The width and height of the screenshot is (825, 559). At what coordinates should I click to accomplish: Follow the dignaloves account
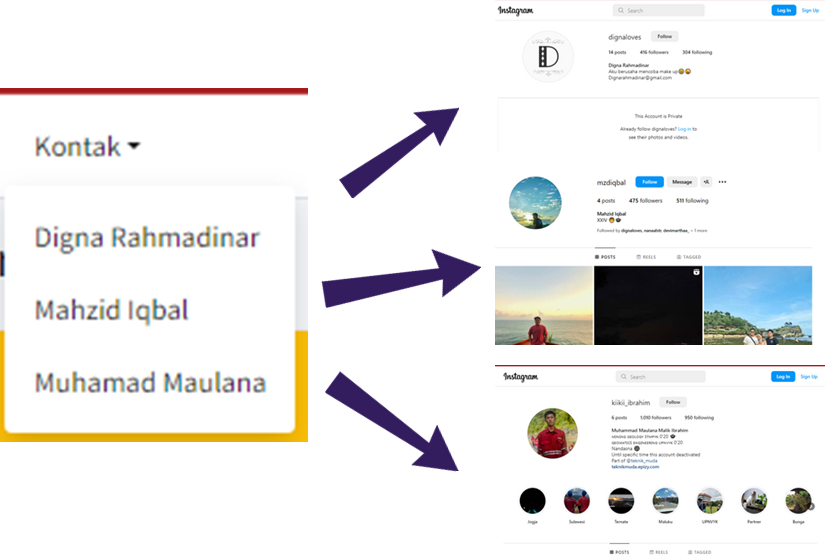[665, 36]
